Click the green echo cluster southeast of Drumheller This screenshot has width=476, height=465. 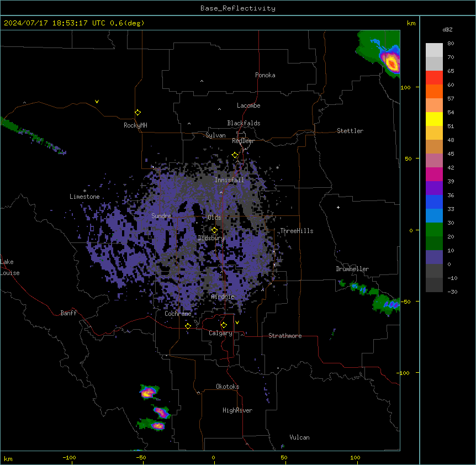(x=385, y=303)
